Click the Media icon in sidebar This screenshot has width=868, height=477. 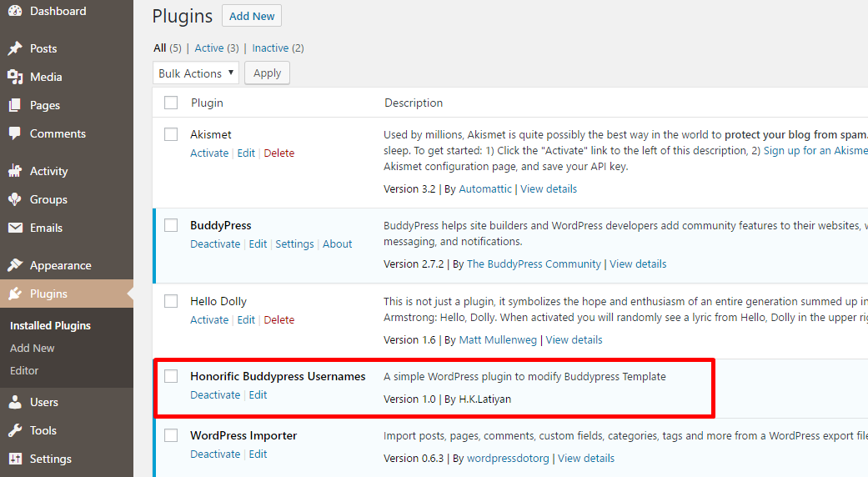15,77
